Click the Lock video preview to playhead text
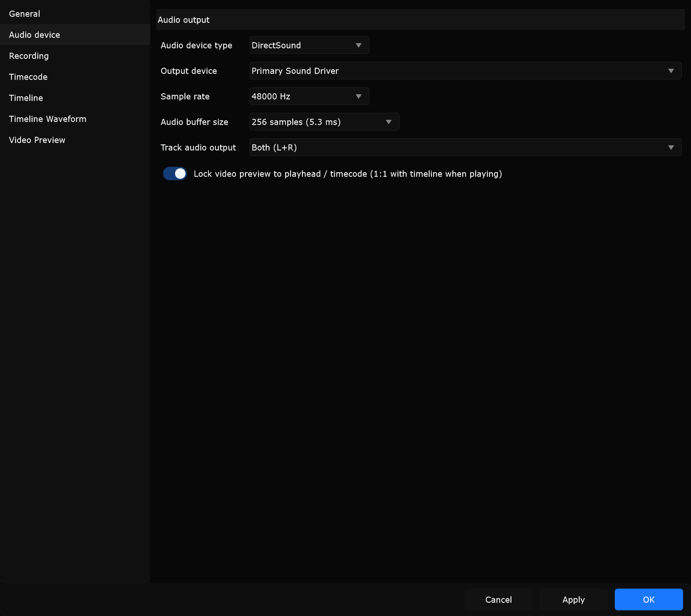 (348, 174)
